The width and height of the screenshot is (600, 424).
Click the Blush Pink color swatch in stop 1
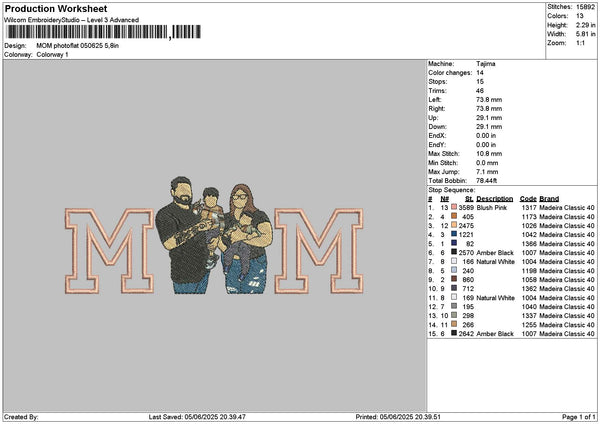pyautogui.click(x=454, y=207)
